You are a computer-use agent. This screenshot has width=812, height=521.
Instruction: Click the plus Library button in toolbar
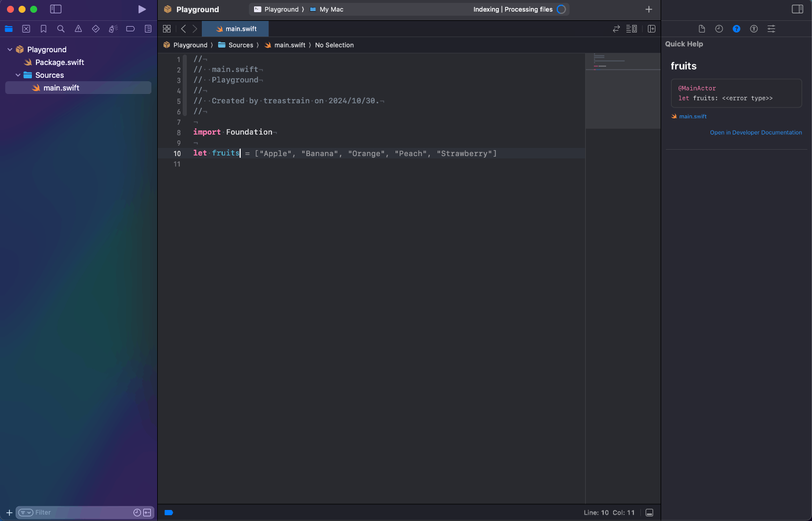[648, 9]
